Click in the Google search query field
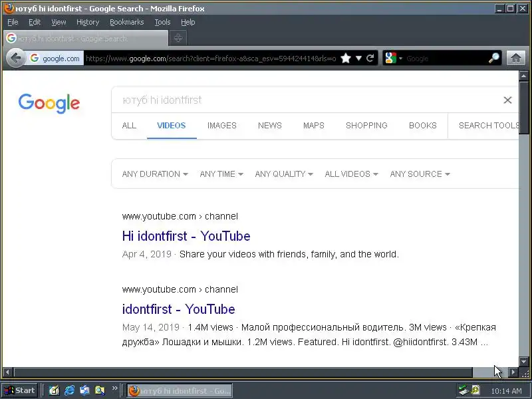532x399 pixels. click(x=305, y=100)
